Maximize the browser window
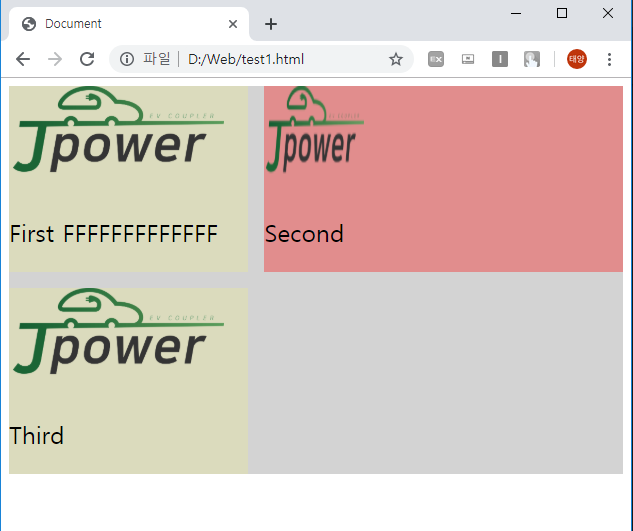This screenshot has height=531, width=633. pos(562,13)
